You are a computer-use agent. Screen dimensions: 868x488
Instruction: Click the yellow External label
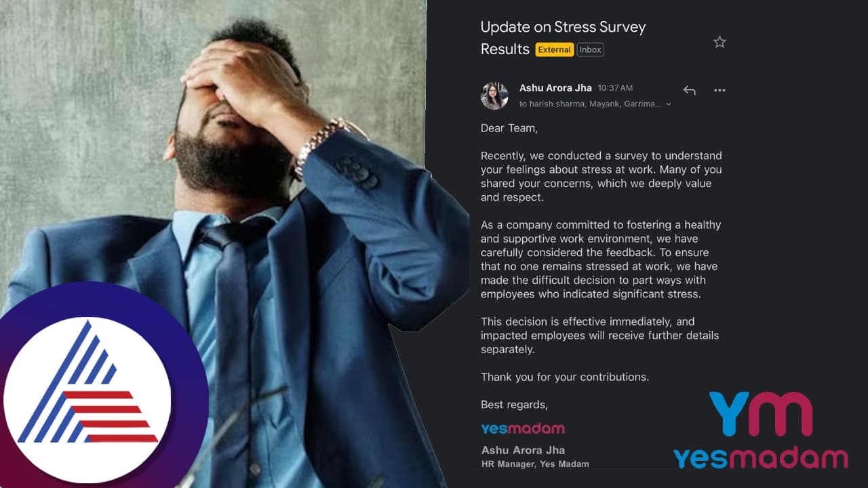554,49
